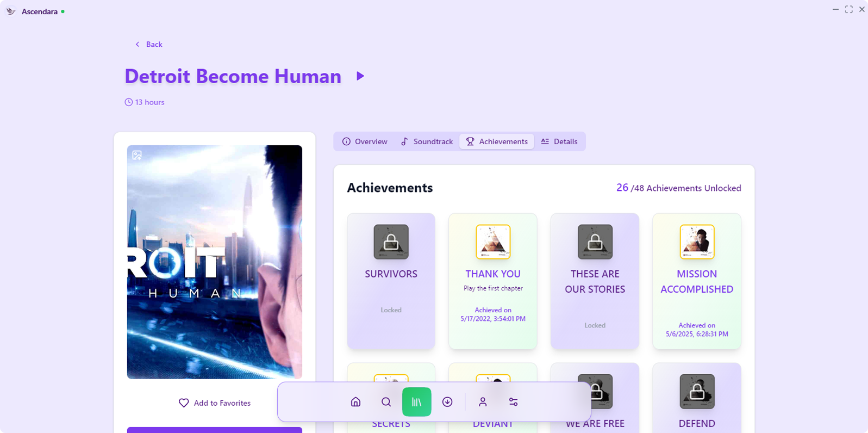Select the THANK YOU achievement card
Screen dimensions: 868x433
coord(492,281)
